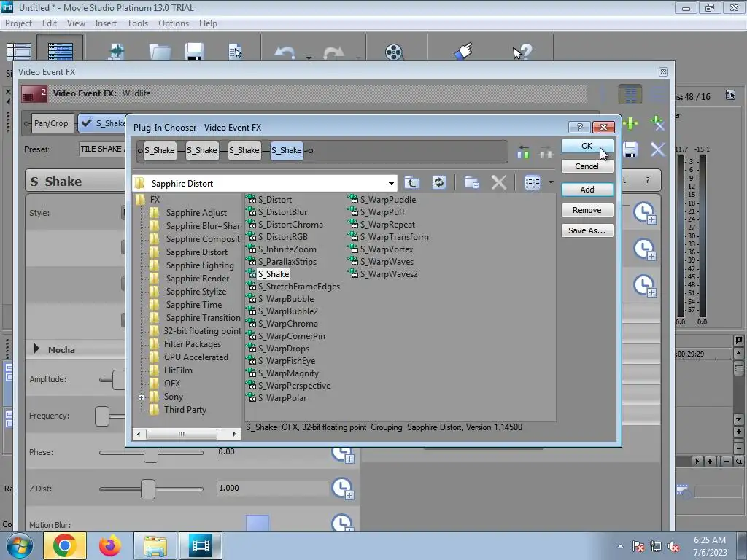Click the What's This Help cursor icon
Viewport: 747px width, 560px height.
522,52
